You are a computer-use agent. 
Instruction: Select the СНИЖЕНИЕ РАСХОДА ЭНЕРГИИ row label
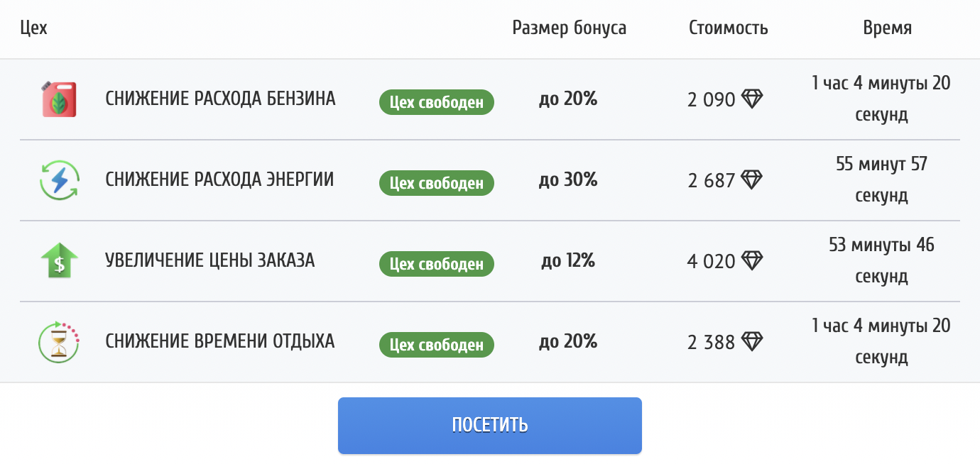219,179
